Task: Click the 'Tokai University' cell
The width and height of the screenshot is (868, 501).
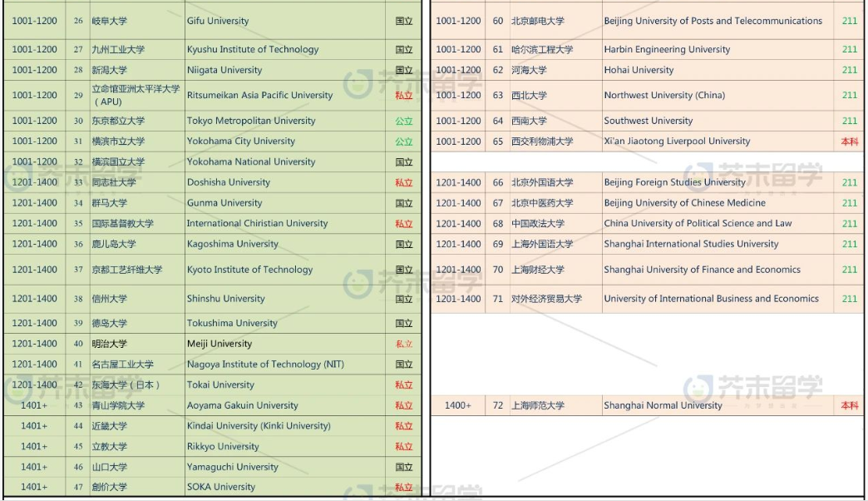Action: click(x=285, y=384)
